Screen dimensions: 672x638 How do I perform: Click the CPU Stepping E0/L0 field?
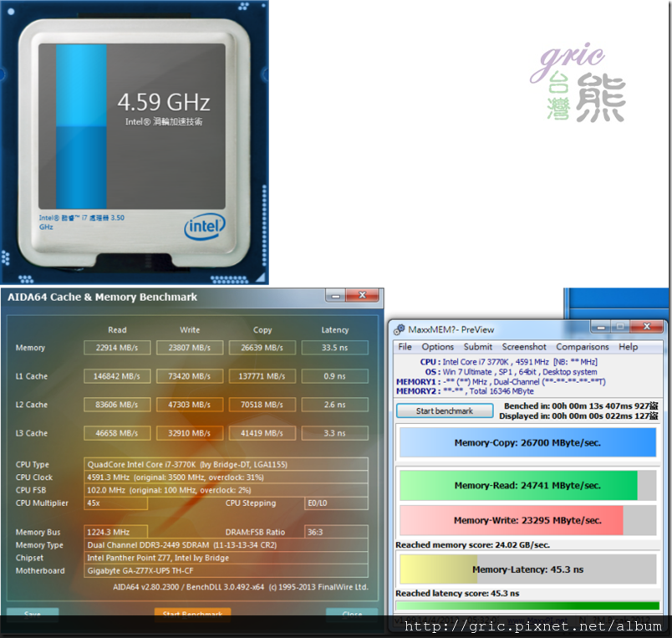336,503
